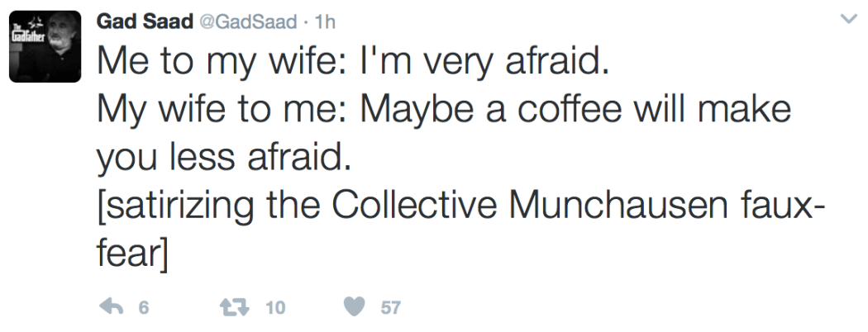Open the Gad Saad display name link
The height and width of the screenshot is (332, 868).
(141, 21)
